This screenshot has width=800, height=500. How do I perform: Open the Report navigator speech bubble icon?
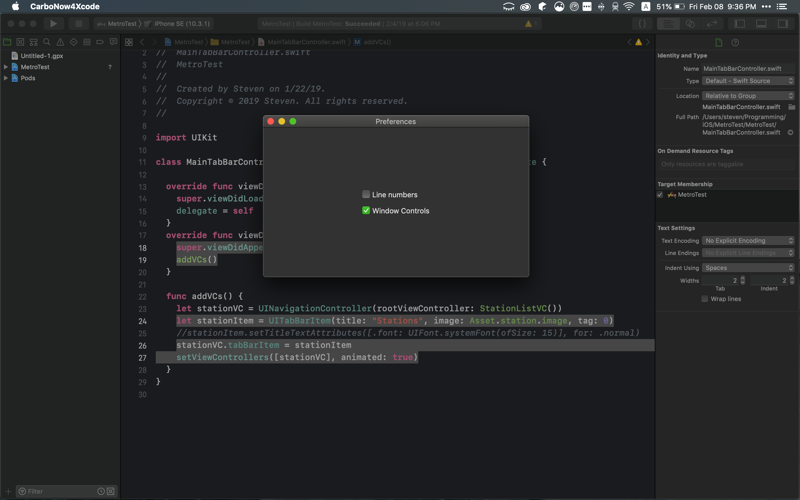coord(113,42)
